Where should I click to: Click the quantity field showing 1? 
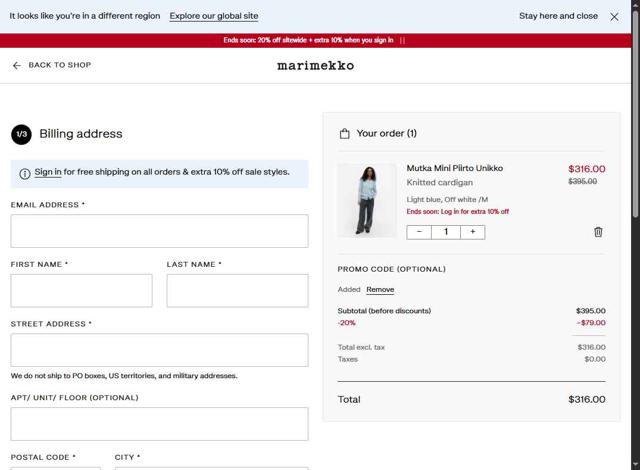tap(446, 232)
